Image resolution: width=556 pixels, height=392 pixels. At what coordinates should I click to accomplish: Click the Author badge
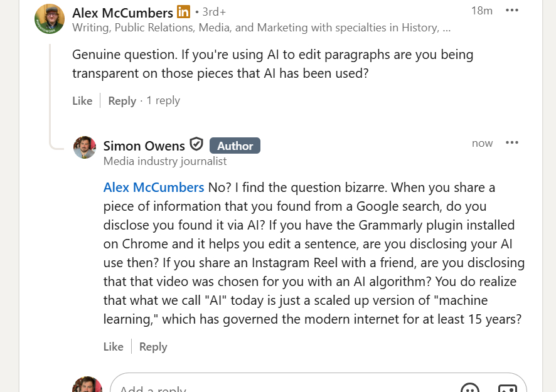coord(235,146)
